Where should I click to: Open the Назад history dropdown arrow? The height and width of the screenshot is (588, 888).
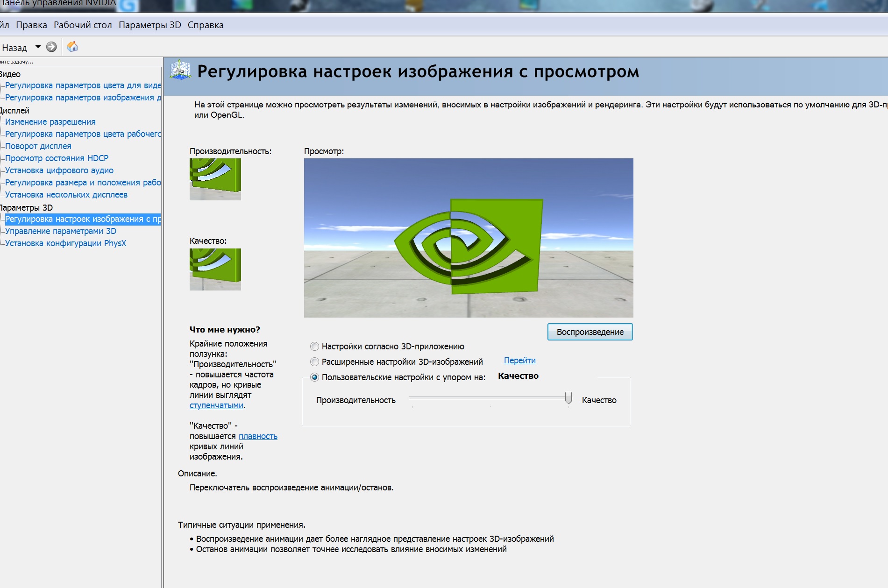coord(38,47)
